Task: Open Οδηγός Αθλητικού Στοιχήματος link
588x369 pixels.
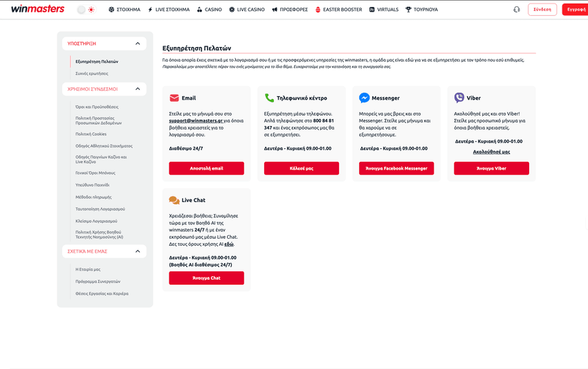Action: 104,146
